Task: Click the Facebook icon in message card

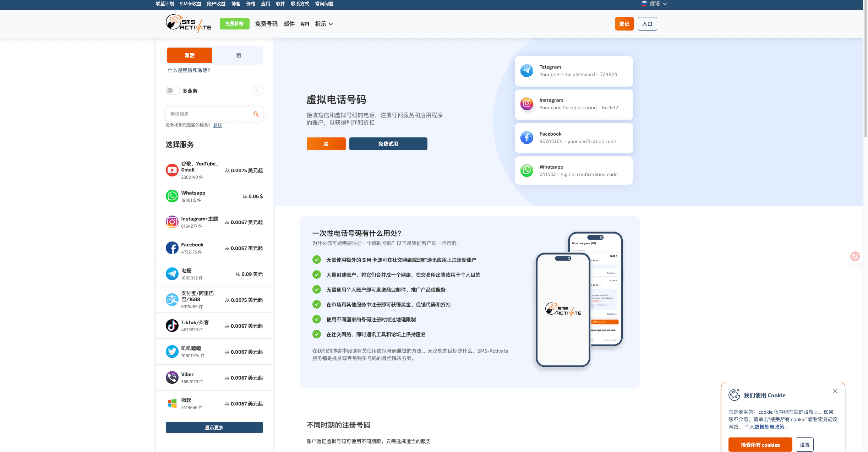Action: [527, 137]
